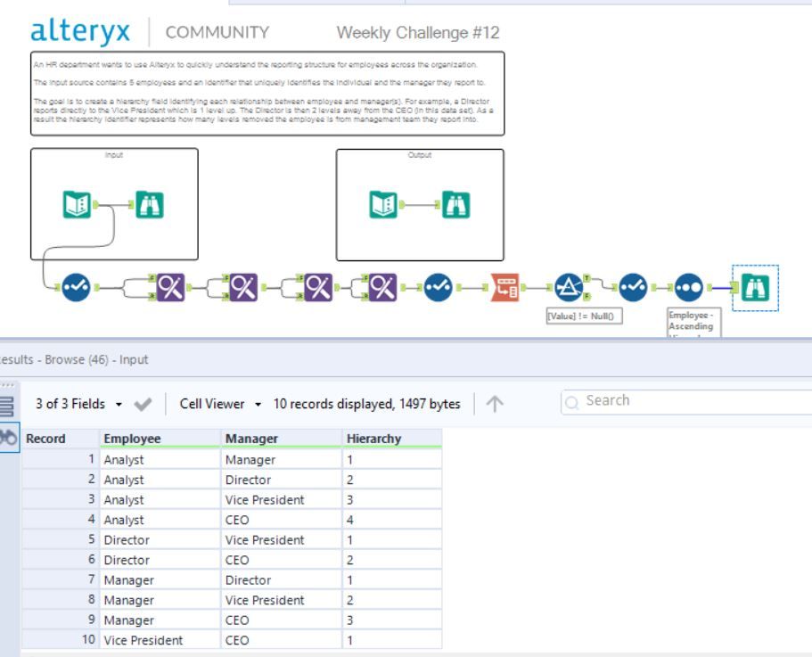Click the Input container title
This screenshot has height=657, width=812.
114,155
